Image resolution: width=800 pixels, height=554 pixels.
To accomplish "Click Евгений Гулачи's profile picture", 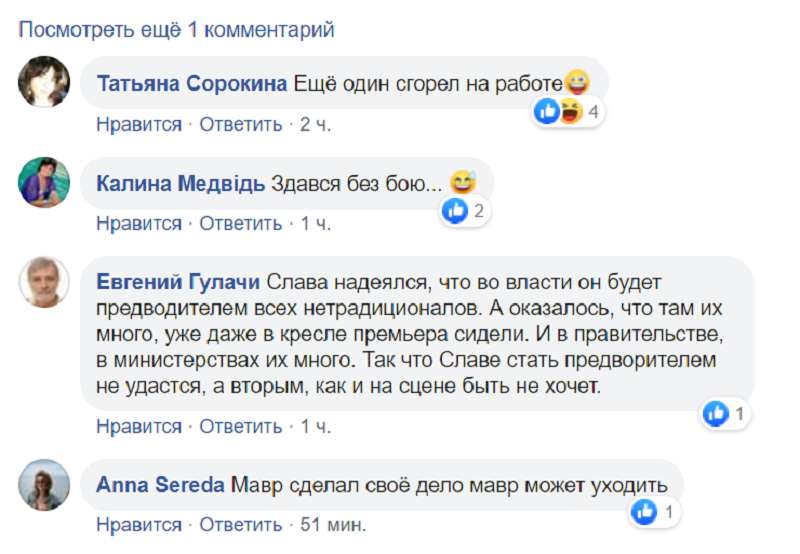I will 45,282.
